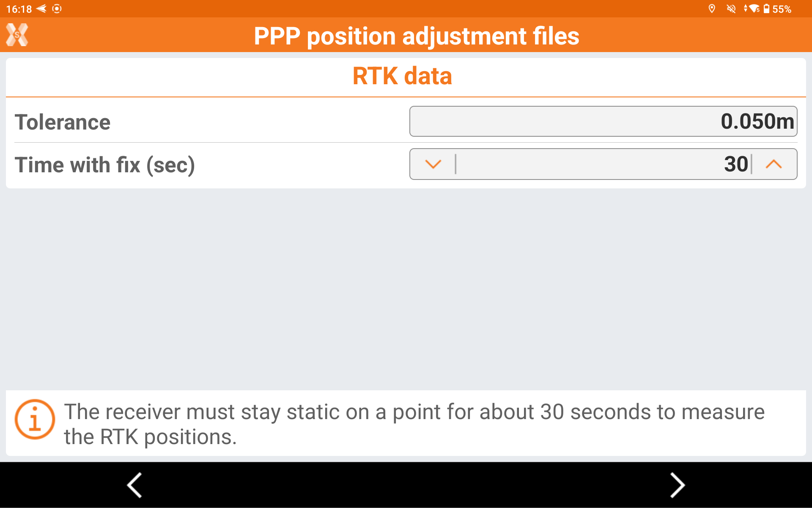Screen dimensions: 812x508
Task: Select the RTK data section header
Action: pyautogui.click(x=402, y=76)
